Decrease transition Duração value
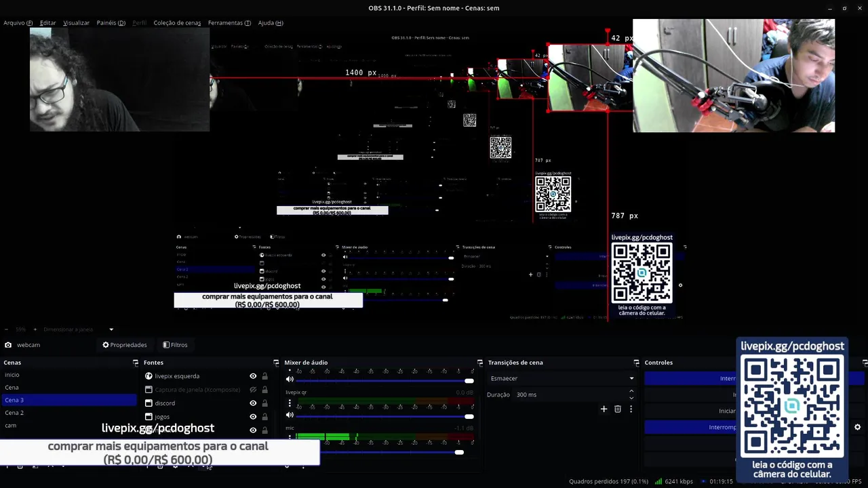 click(x=631, y=398)
